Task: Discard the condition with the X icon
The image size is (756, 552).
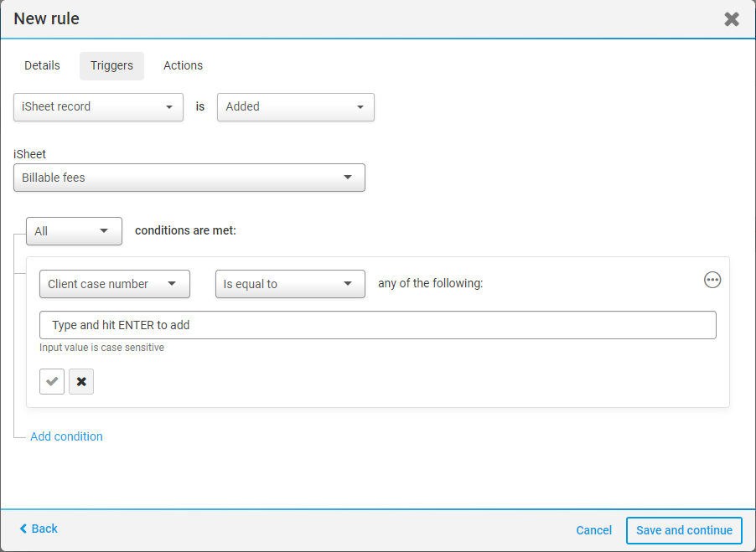Action: pyautogui.click(x=81, y=382)
